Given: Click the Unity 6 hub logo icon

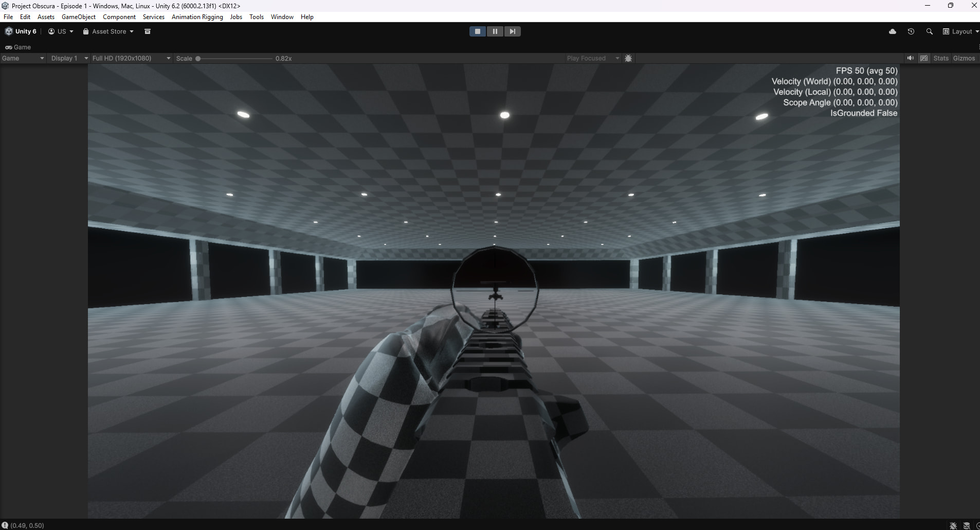Looking at the screenshot, I should [8, 31].
